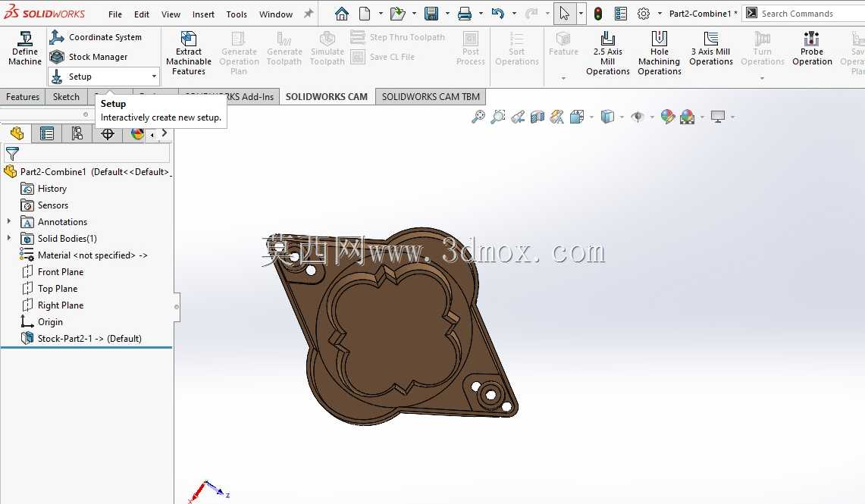Open the View menu
Screen dimensions: 865x504
pos(171,14)
